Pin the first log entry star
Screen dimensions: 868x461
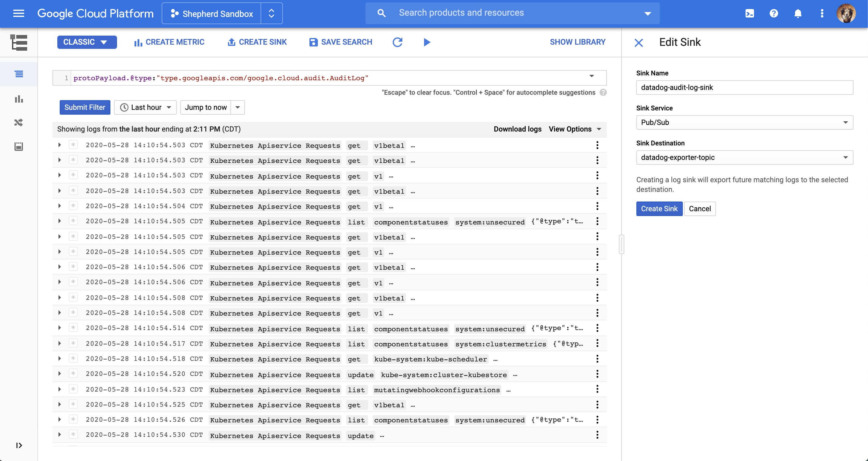tap(73, 145)
